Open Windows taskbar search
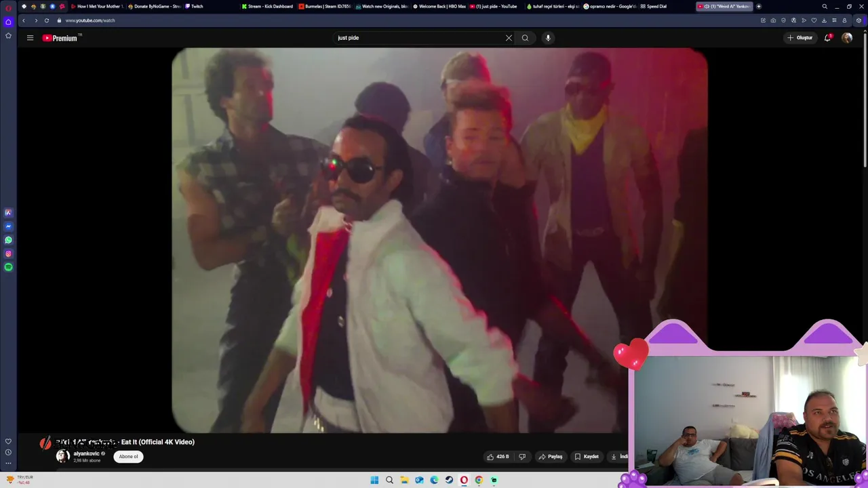The image size is (868, 488). 389,480
